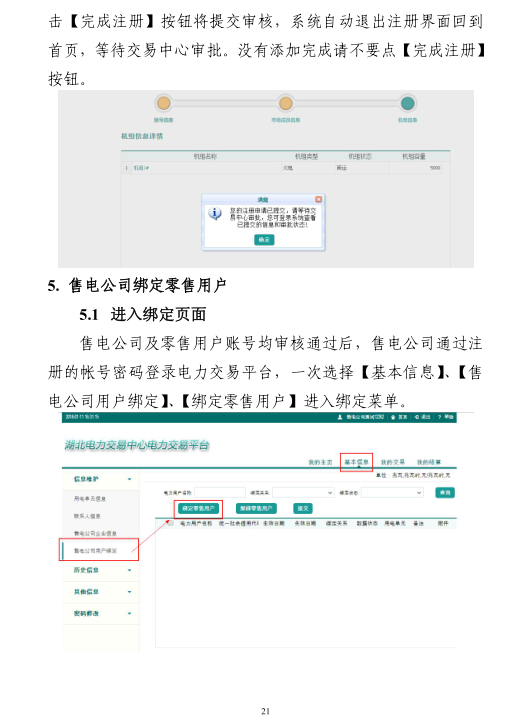530x715 pixels.
Task: Click the 退出 logout icon in top bar
Action: pos(417,417)
